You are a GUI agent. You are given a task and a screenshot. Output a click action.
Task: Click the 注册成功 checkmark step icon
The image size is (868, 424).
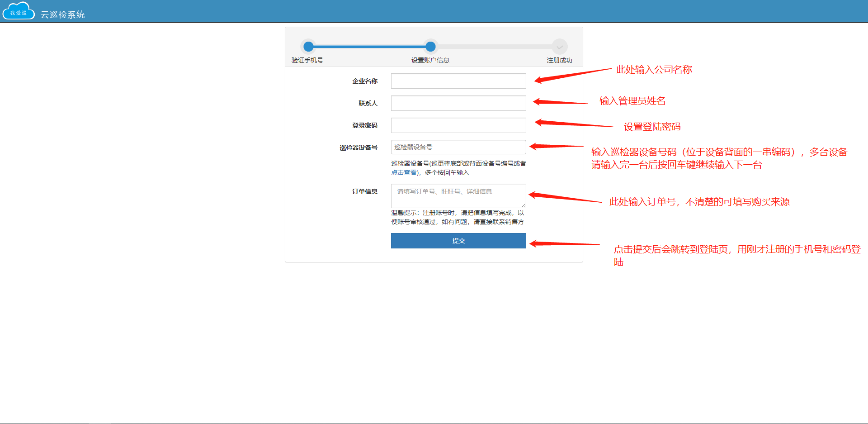[560, 47]
